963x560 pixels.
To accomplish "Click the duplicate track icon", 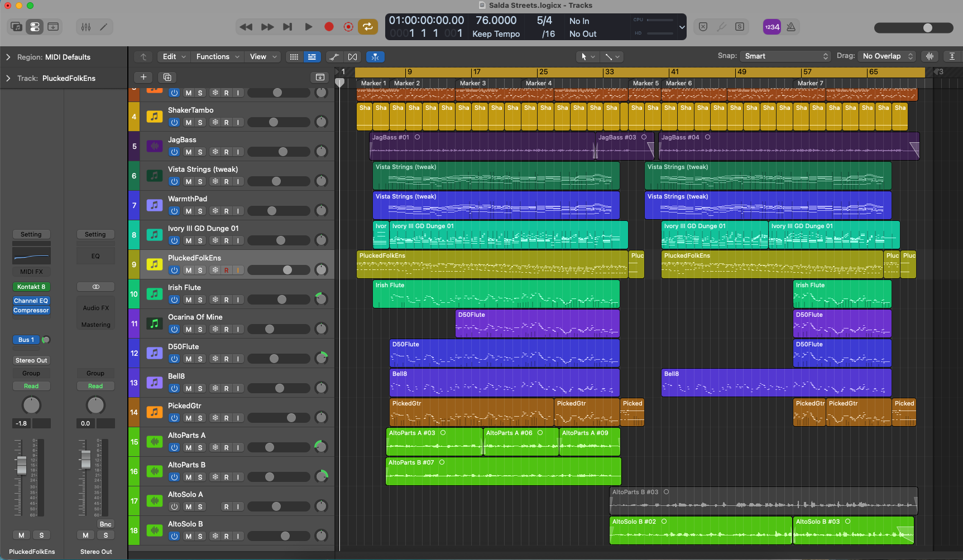I will point(167,77).
